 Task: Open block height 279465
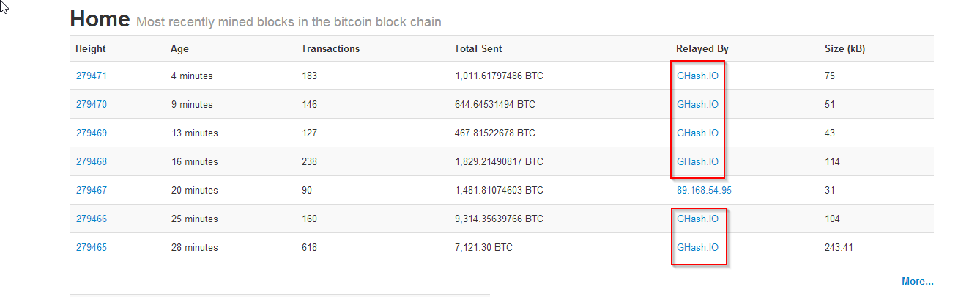pos(92,247)
